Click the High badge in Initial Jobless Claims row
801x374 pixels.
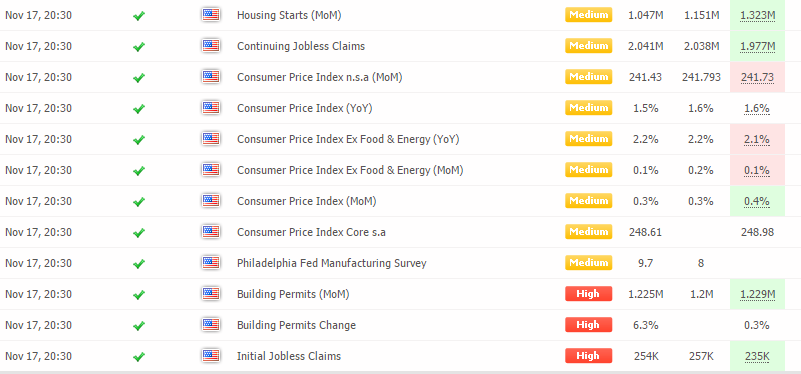pos(588,356)
